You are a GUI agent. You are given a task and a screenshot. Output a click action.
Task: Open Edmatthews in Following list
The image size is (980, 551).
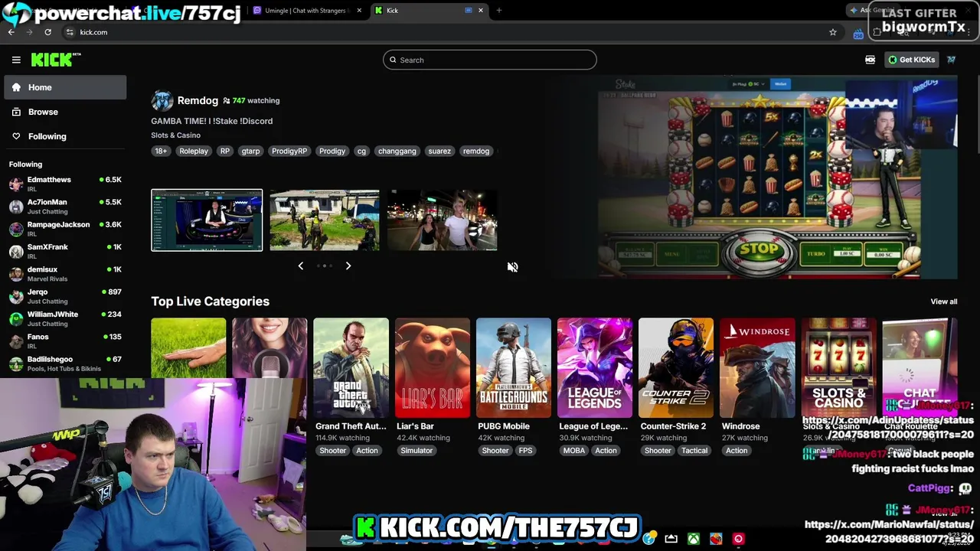point(65,184)
